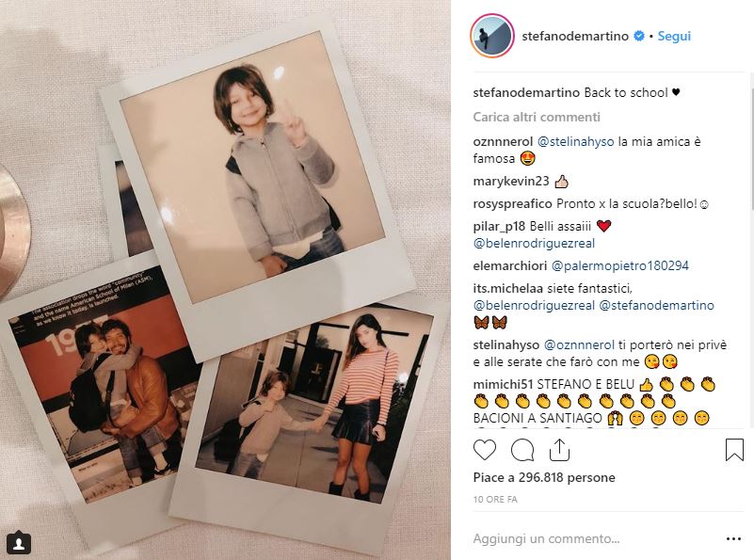Expand comments with Carica altri commenti
Viewport: 754px width, 560px height.
(536, 118)
